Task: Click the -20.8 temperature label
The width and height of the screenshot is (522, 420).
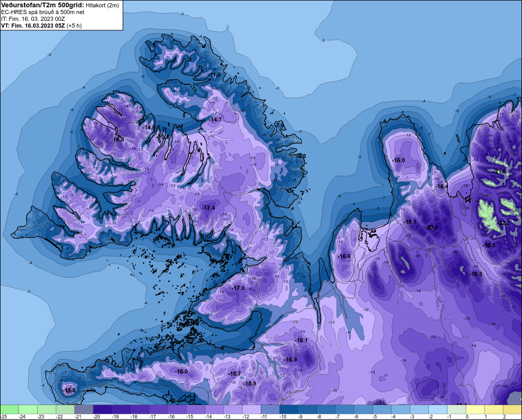Action: pos(432,227)
